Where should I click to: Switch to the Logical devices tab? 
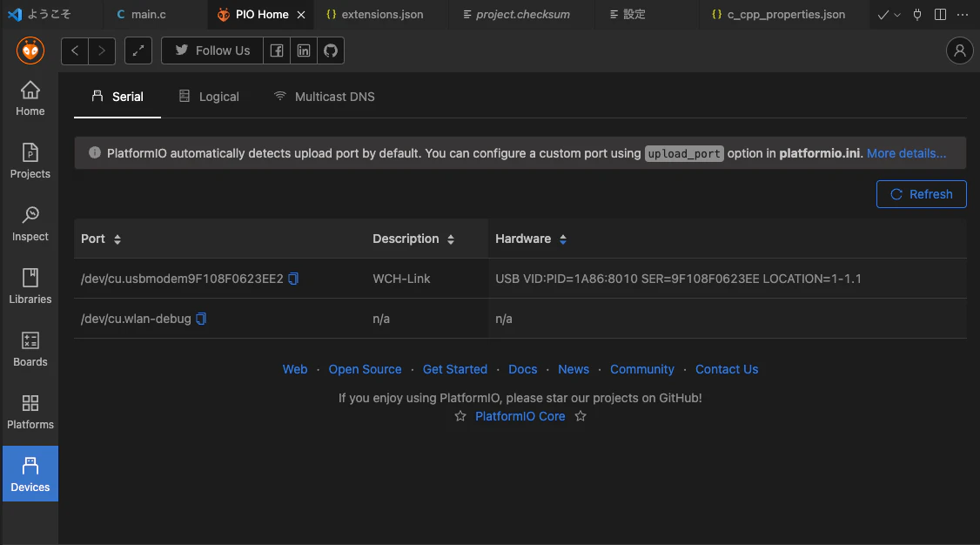[209, 97]
